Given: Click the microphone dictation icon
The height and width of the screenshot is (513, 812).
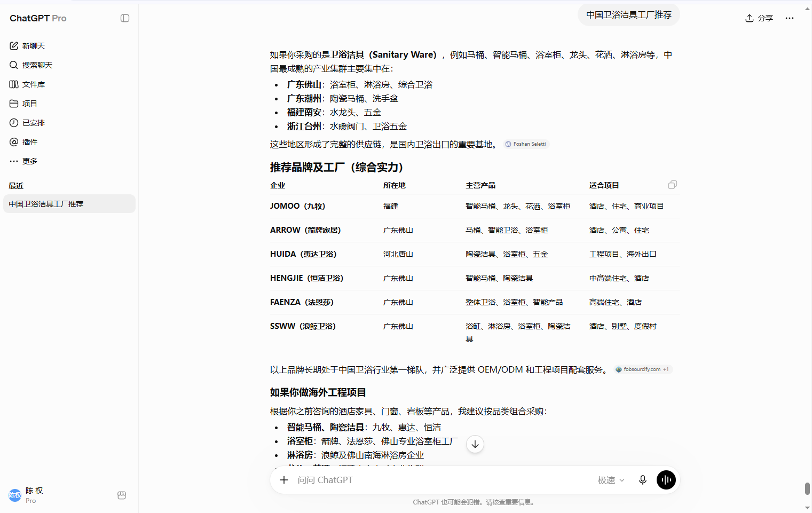Looking at the screenshot, I should [x=643, y=480].
